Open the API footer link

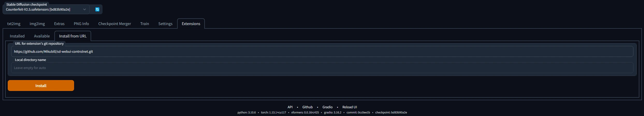(290, 107)
